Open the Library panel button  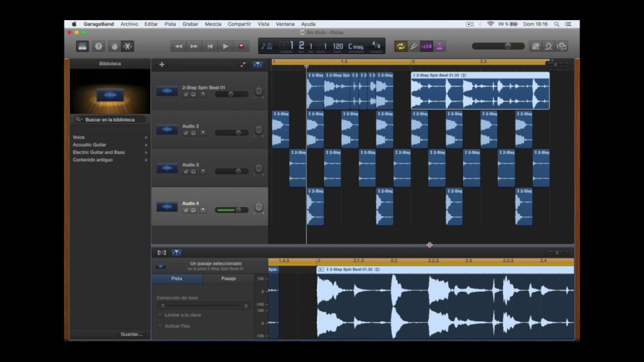[x=83, y=46]
